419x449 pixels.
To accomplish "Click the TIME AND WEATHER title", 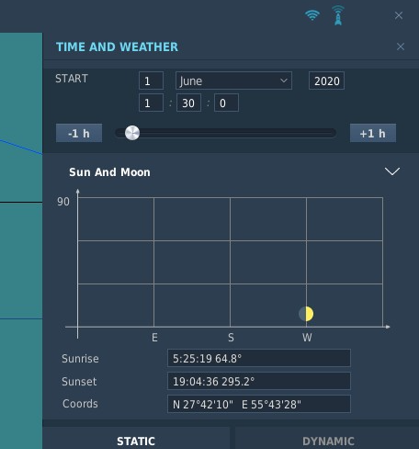I will tap(117, 47).
